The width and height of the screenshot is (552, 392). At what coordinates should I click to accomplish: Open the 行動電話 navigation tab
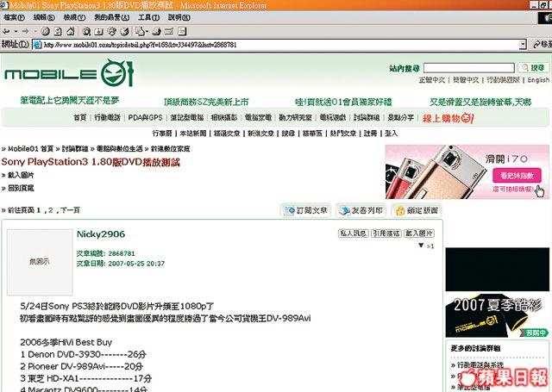(x=107, y=118)
